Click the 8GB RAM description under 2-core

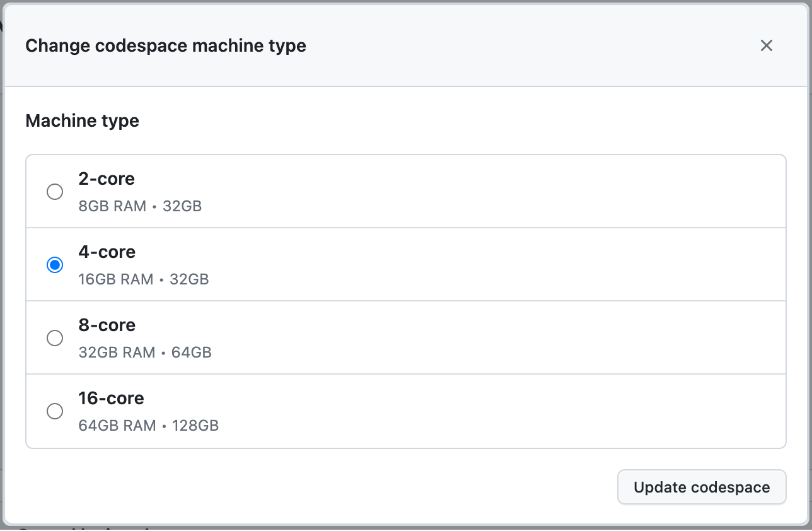(x=139, y=206)
